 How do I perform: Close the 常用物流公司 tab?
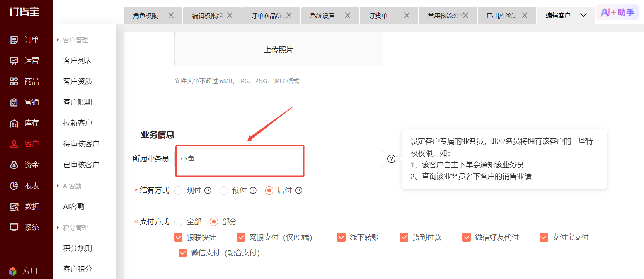(x=465, y=15)
